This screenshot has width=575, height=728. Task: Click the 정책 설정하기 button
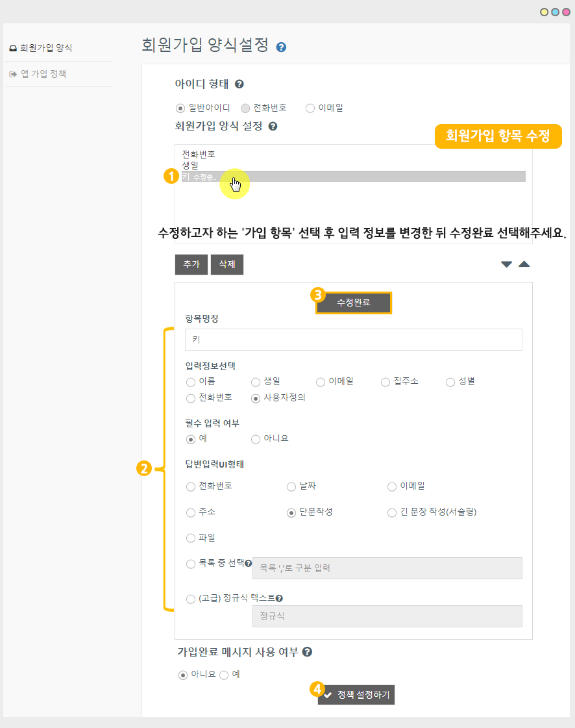(x=356, y=694)
